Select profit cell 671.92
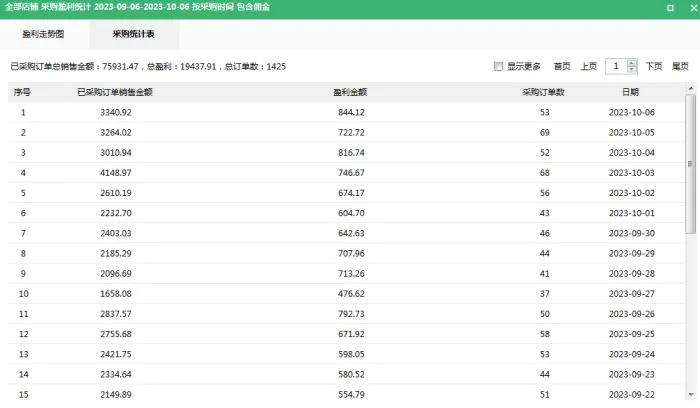700x408 pixels. coord(351,334)
